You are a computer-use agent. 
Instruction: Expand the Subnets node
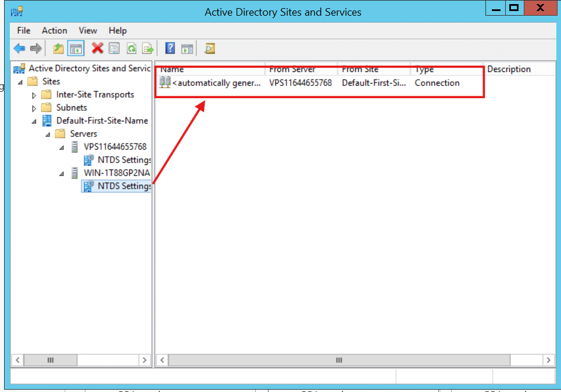tap(34, 108)
